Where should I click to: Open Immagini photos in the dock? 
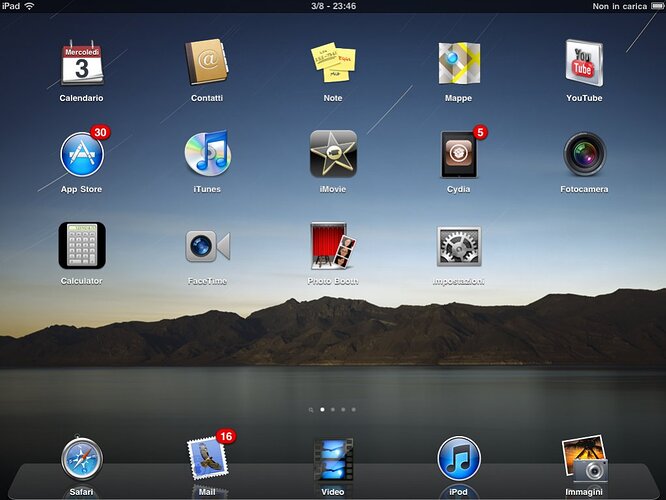pyautogui.click(x=584, y=459)
